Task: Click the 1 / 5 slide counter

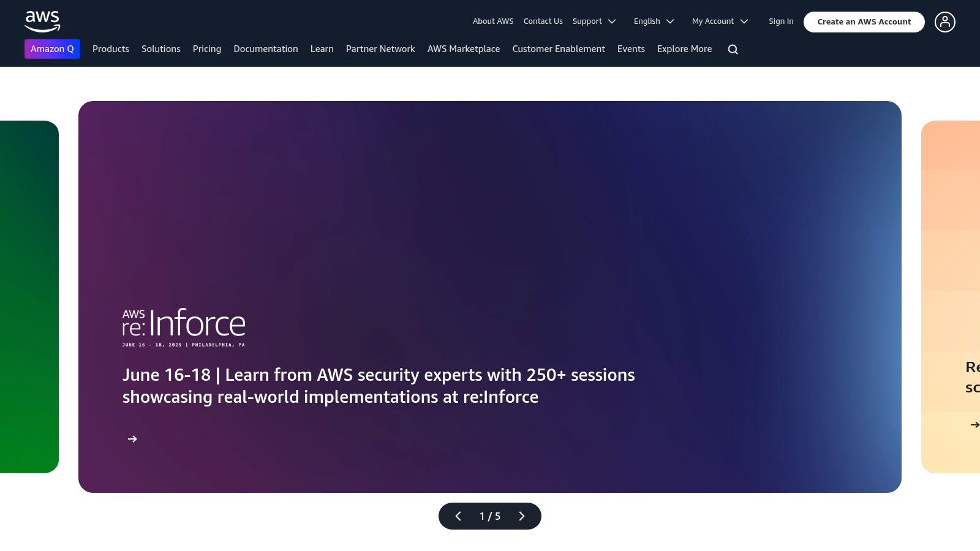Action: [490, 516]
